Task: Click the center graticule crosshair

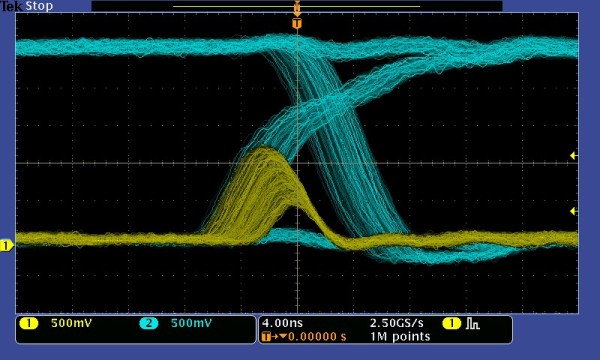Action: (297, 163)
